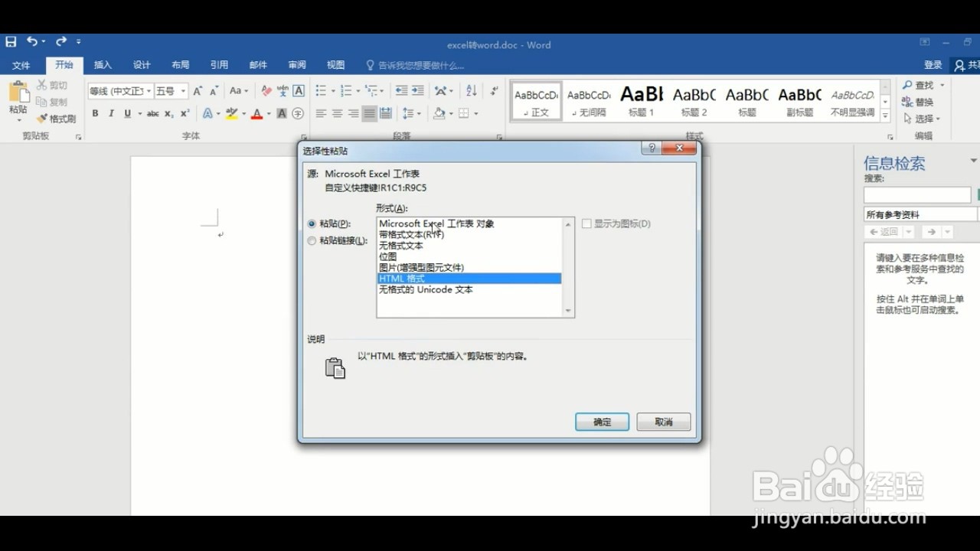Align text left icon
The image size is (980, 551).
(321, 113)
